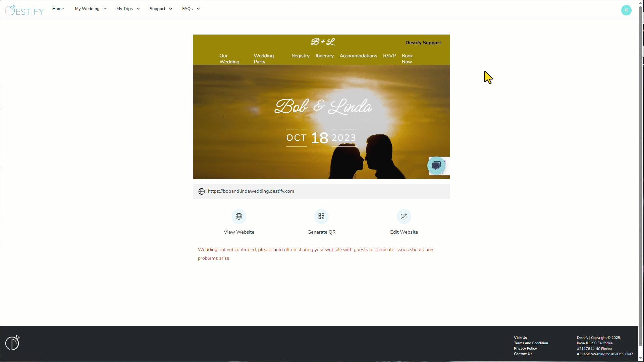Click the Contact Us footer link
This screenshot has height=362, width=644.
[523, 354]
